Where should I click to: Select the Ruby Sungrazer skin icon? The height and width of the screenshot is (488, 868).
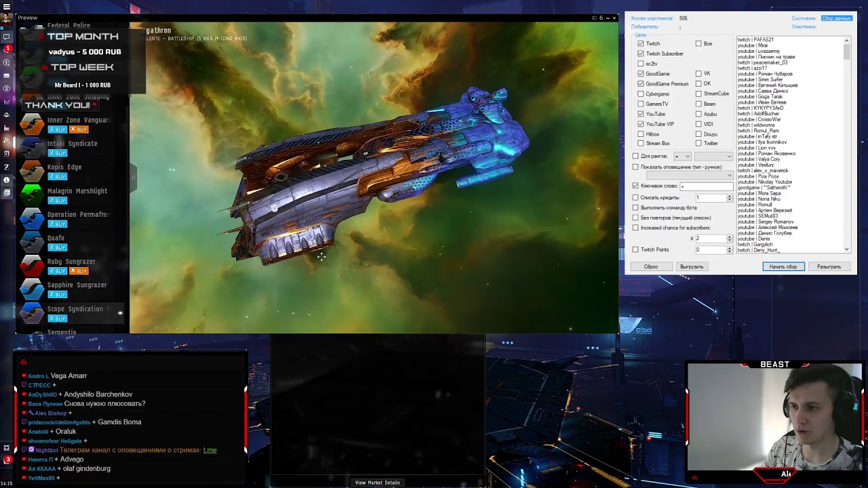tap(32, 266)
